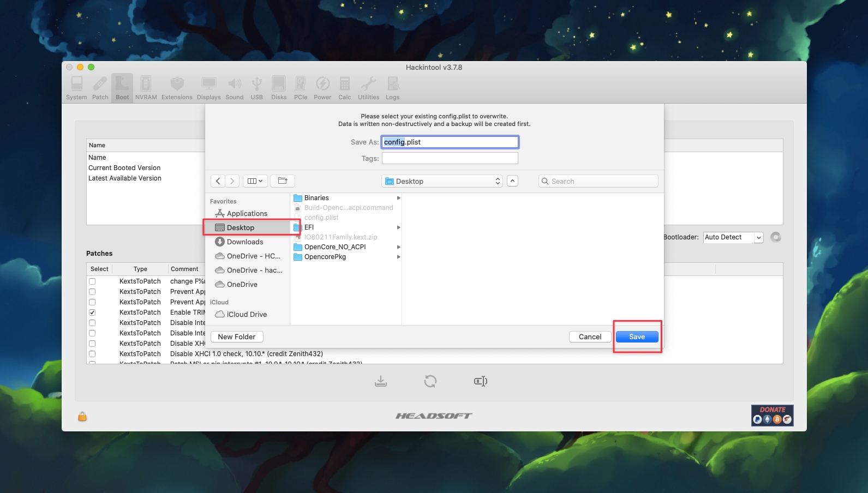Check the first KextsToPatch row checkbox
Screen dimensions: 868x493
(92, 281)
